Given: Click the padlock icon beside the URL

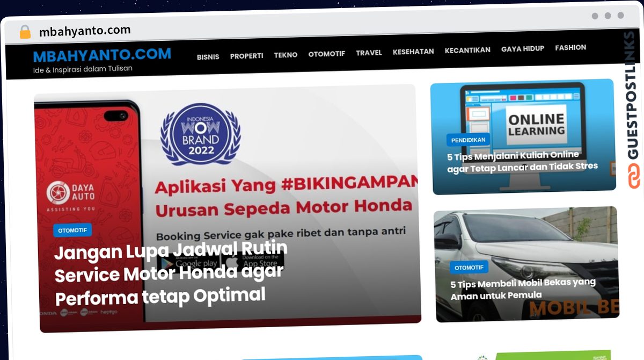Looking at the screenshot, I should coord(25,32).
